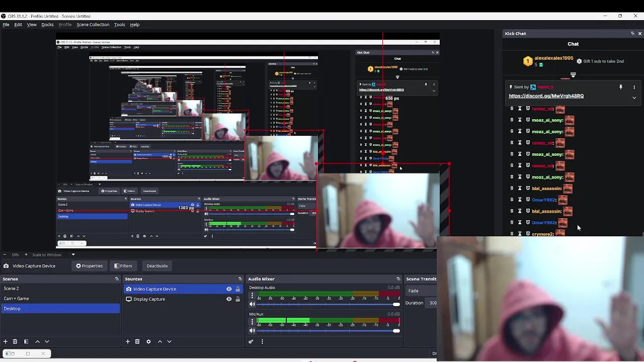Remove selected source with trash icon
The image size is (644, 362).
[x=137, y=341]
